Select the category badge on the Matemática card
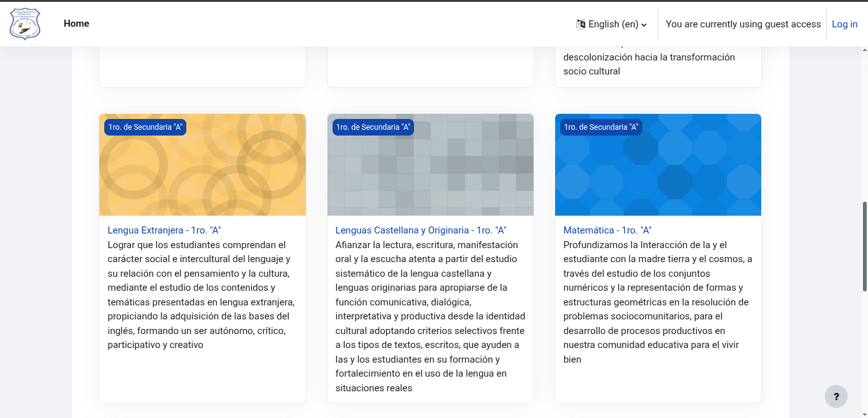Viewport: 868px width, 418px height. [x=600, y=127]
